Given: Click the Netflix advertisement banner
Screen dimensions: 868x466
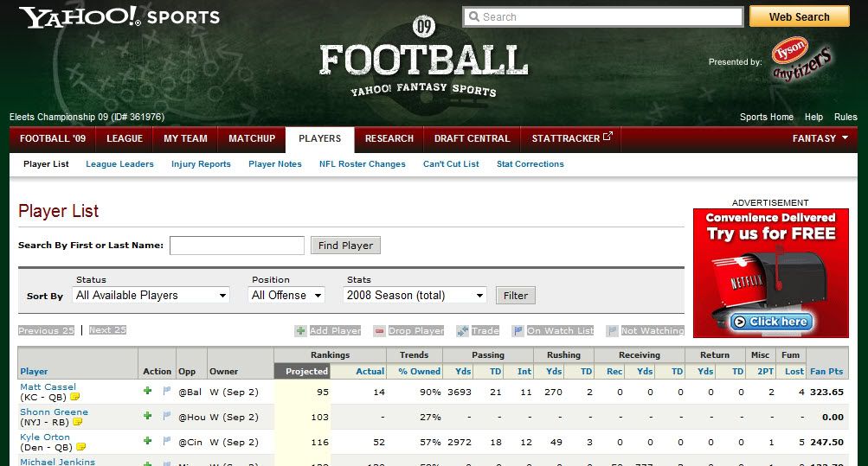Looking at the screenshot, I should [770, 273].
